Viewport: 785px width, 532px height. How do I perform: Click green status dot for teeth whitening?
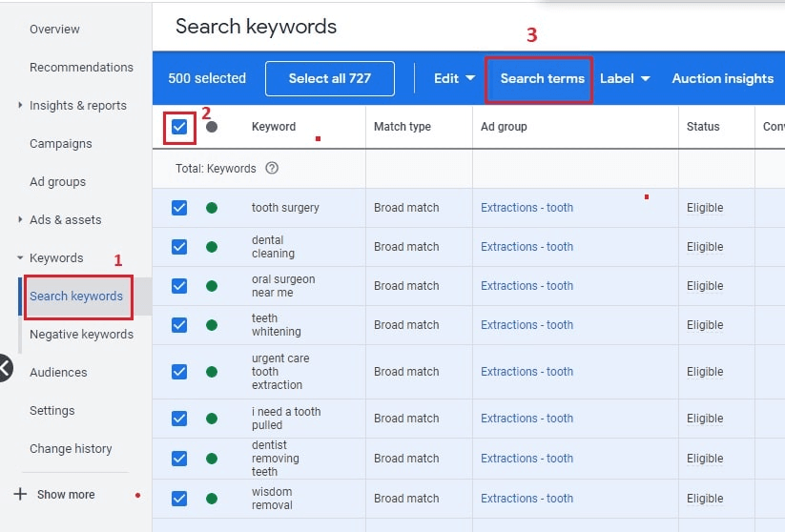pyautogui.click(x=212, y=325)
